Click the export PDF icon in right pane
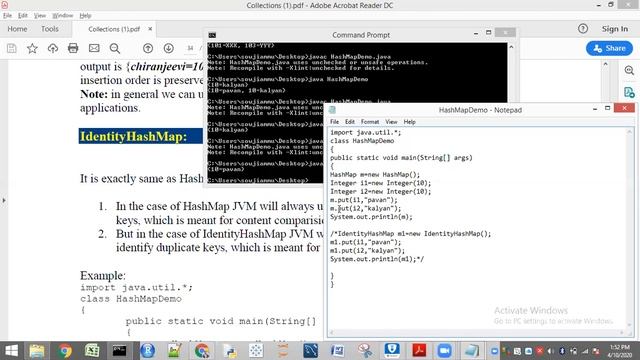This screenshot has height=360, width=640. coord(629,92)
